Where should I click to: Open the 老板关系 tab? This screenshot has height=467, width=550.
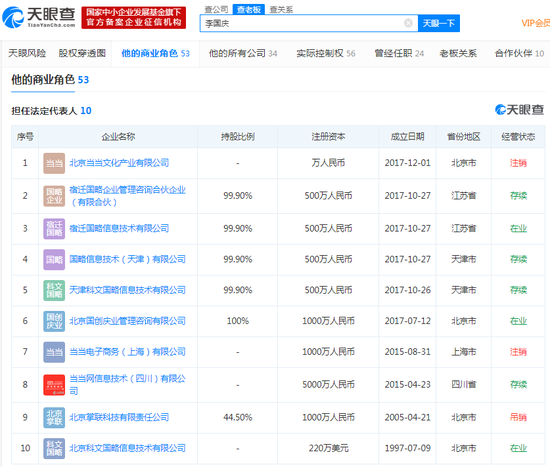point(458,53)
